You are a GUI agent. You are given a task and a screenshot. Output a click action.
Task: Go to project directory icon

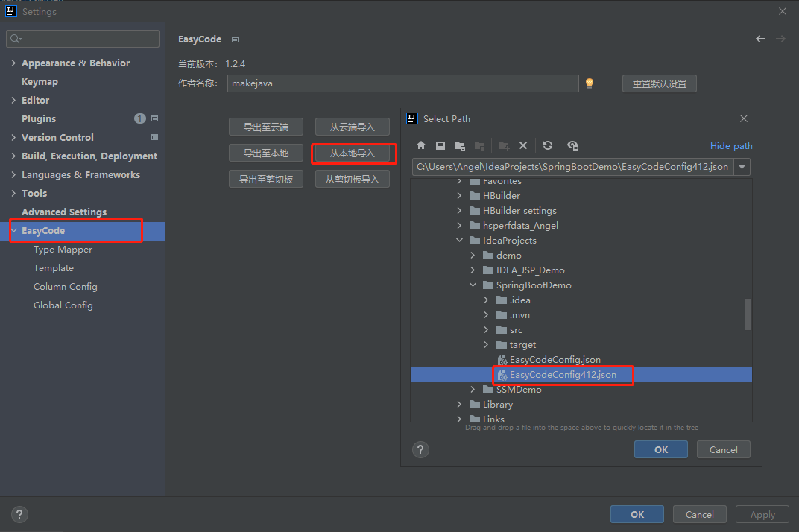pyautogui.click(x=460, y=146)
